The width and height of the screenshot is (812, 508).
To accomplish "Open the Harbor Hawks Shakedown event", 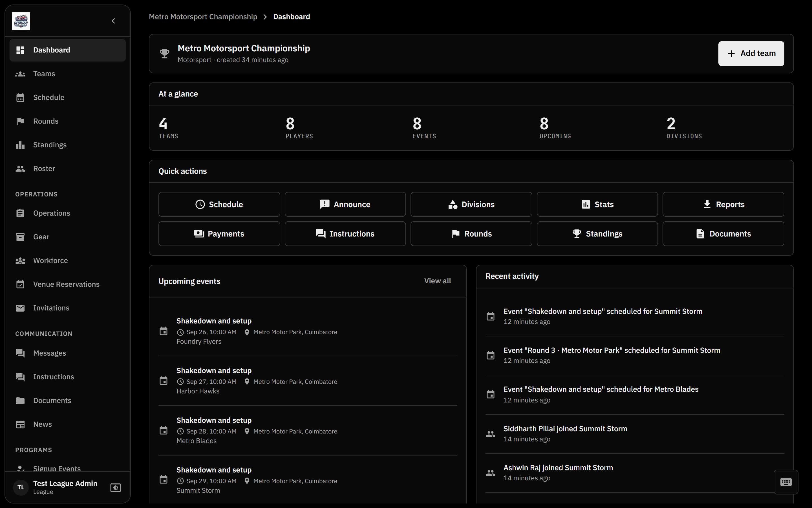I will (308, 381).
